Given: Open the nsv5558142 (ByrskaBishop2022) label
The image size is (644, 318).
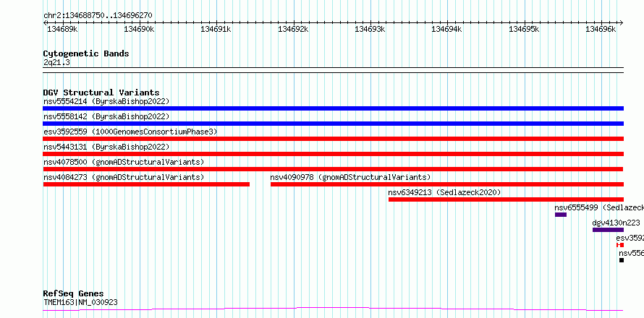Looking at the screenshot, I should point(106,116).
